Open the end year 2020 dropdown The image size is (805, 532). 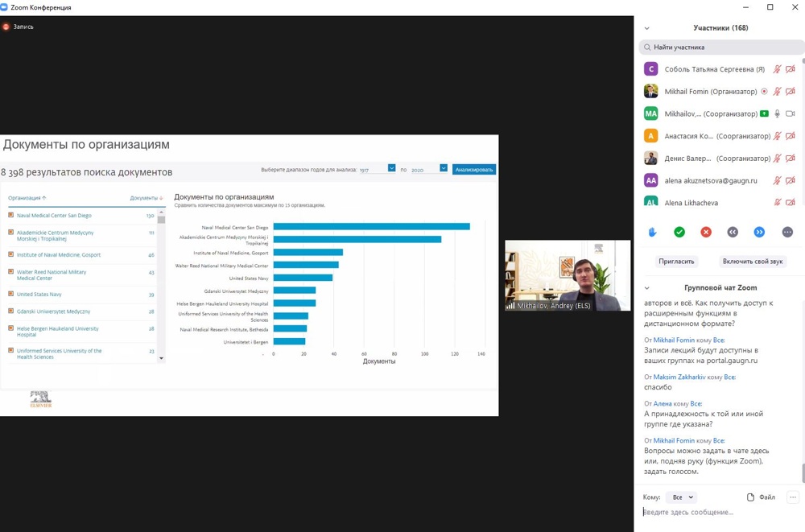pos(444,168)
